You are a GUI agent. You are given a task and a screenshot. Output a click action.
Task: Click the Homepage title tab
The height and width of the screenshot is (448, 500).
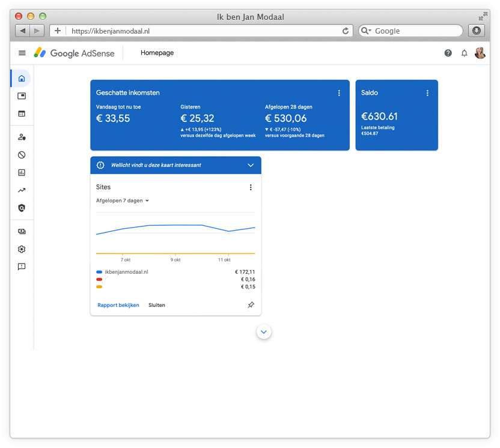[157, 53]
